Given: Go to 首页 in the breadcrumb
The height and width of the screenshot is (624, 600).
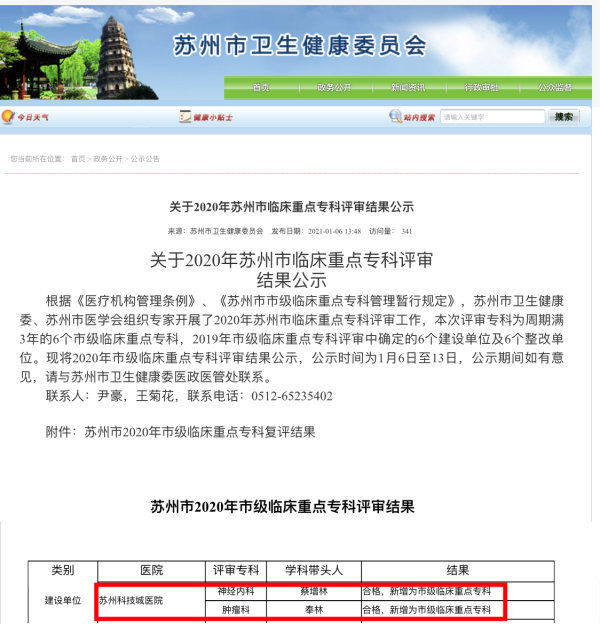Looking at the screenshot, I should coord(78,159).
